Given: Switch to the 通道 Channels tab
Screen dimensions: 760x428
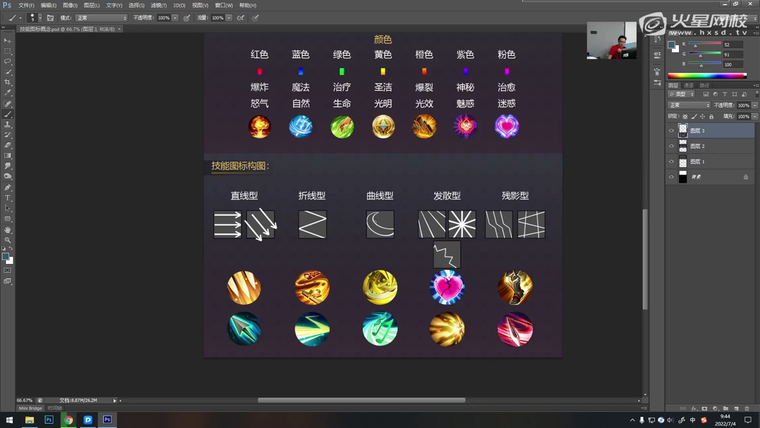Looking at the screenshot, I should [x=688, y=85].
